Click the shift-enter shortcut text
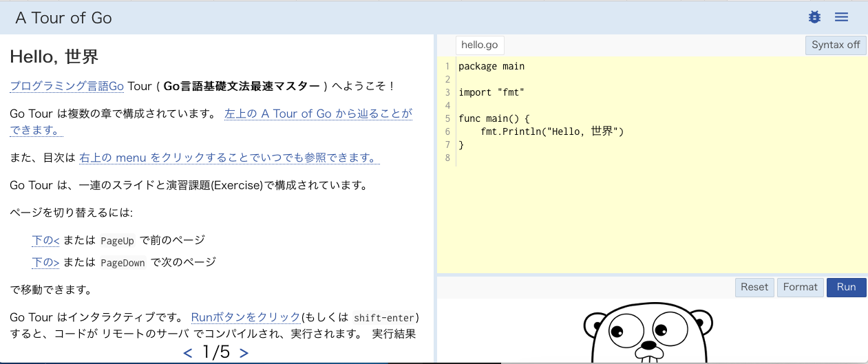The width and height of the screenshot is (868, 364). pyautogui.click(x=383, y=318)
